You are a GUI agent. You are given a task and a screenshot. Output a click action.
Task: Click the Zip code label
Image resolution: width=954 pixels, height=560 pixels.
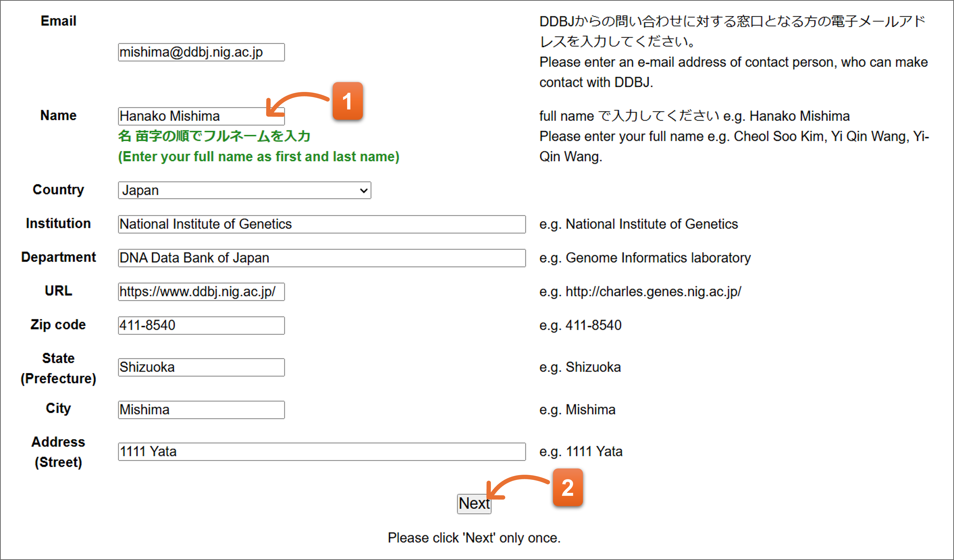[x=58, y=325]
